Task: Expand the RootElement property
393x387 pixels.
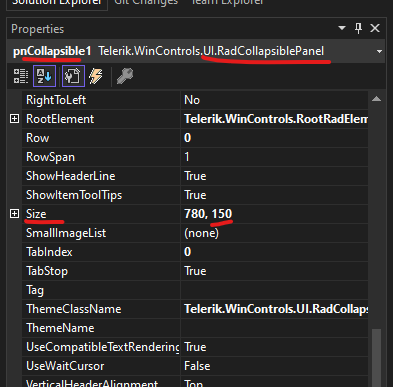Action: tap(14, 119)
